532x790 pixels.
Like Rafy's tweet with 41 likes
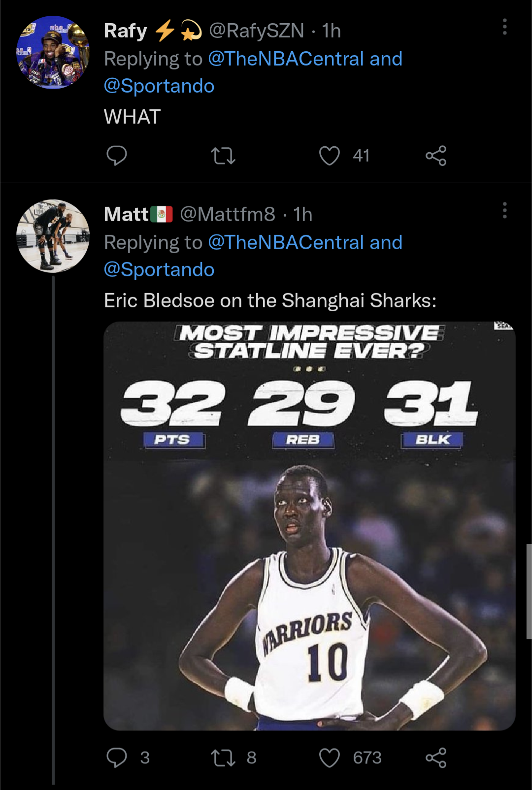pyautogui.click(x=330, y=156)
